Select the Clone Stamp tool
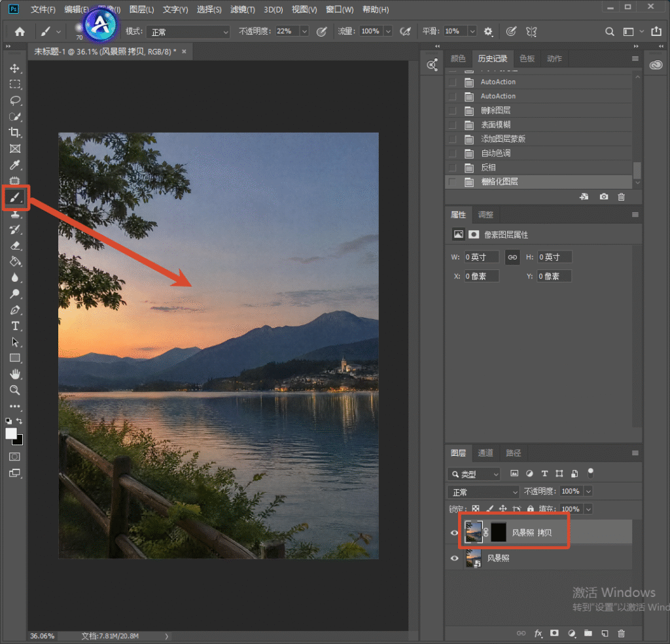 pyautogui.click(x=15, y=214)
